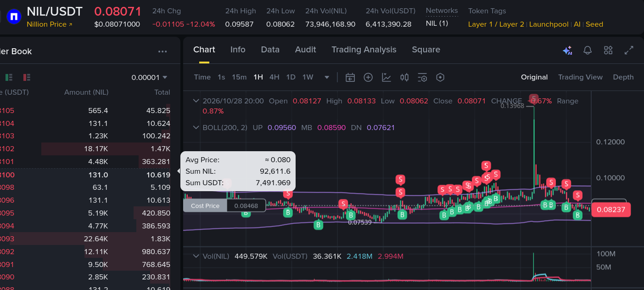
Task: Select the 1D time interval
Action: pos(291,77)
